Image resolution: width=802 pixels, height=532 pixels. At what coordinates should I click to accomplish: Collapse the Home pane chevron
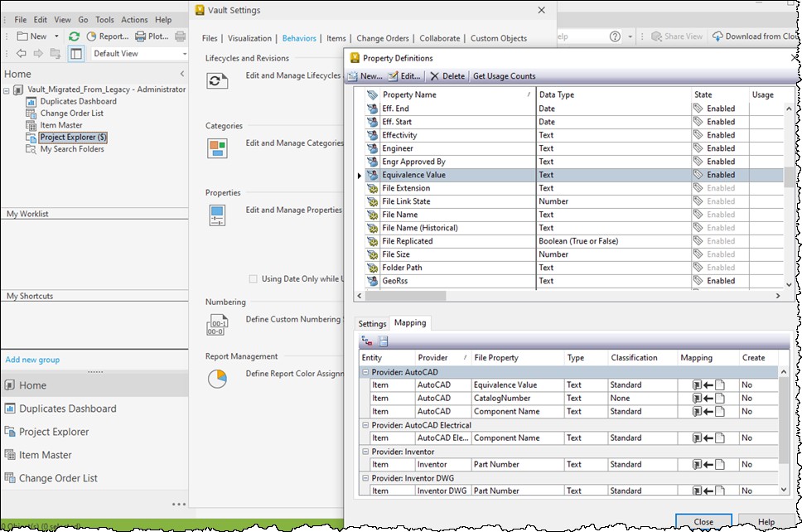tap(182, 74)
